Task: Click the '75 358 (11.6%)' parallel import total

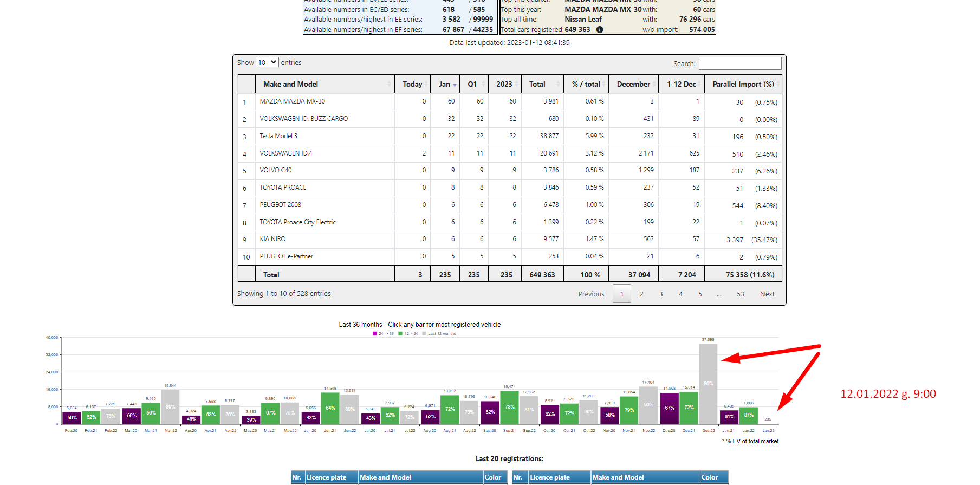Action: tap(750, 275)
